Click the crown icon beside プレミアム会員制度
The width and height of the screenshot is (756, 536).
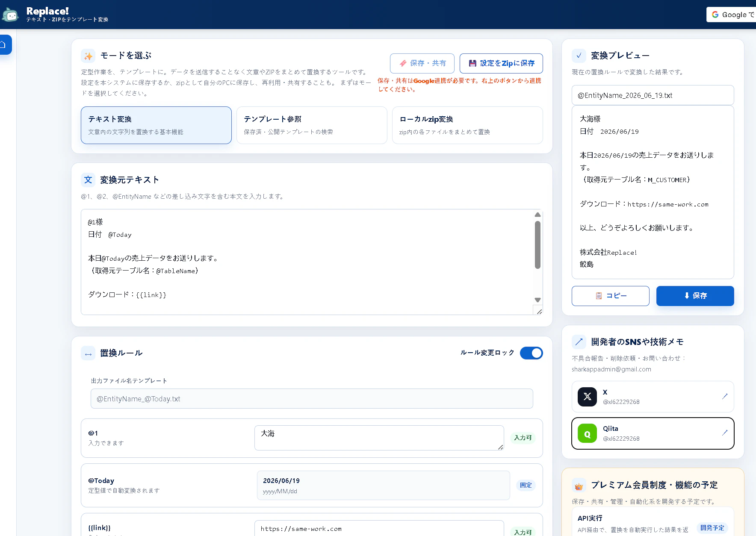point(579,486)
